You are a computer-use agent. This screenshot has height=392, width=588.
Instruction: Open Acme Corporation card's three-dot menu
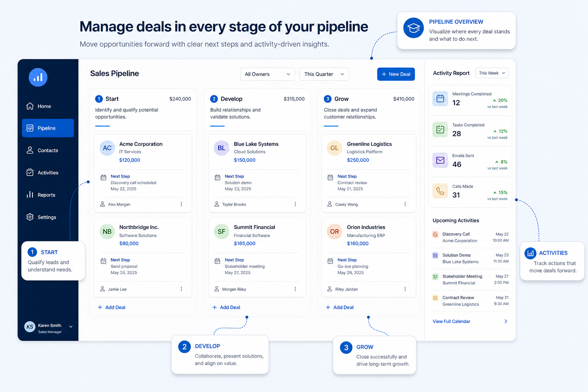coord(181,204)
